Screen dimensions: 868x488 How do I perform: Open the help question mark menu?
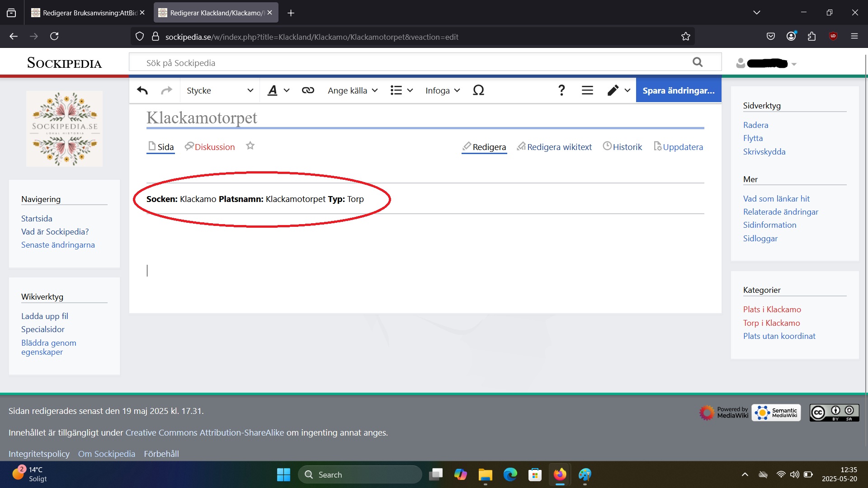(x=561, y=90)
